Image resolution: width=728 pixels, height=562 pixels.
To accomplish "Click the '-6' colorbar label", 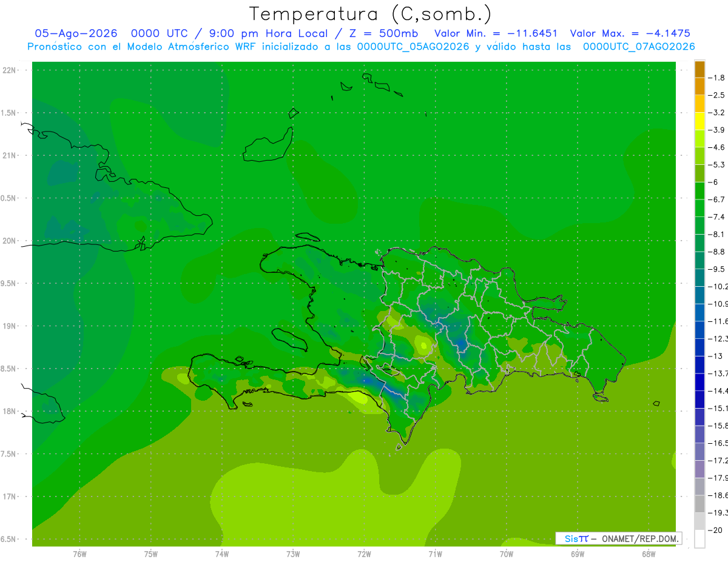I will point(713,182).
